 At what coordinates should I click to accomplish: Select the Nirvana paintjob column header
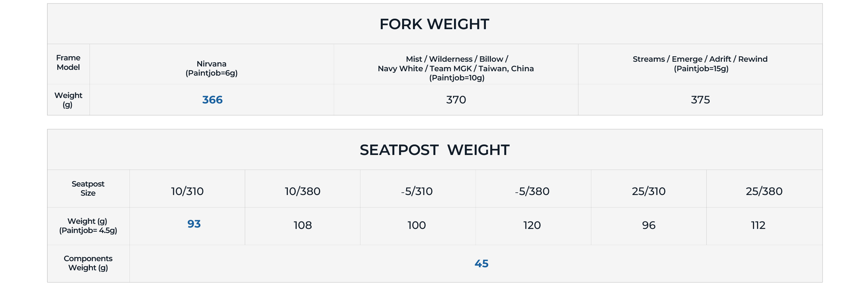click(x=212, y=68)
